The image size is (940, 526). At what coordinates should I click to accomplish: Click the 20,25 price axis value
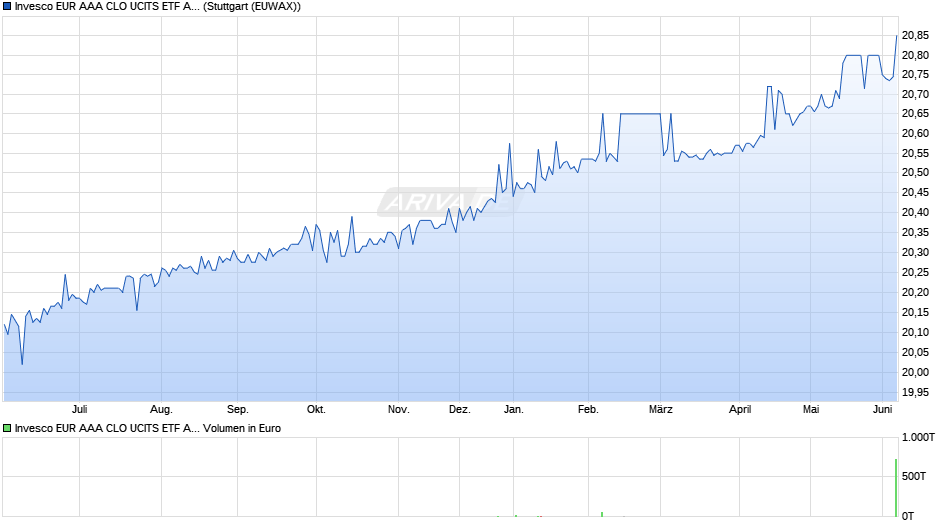click(915, 273)
